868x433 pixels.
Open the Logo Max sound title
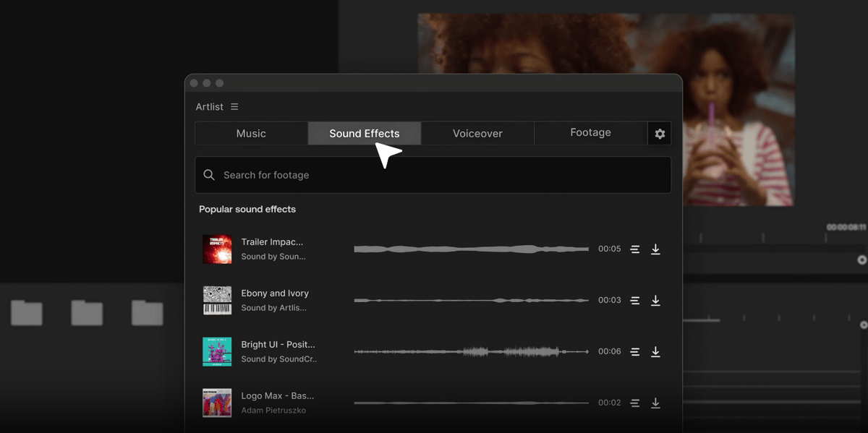277,396
